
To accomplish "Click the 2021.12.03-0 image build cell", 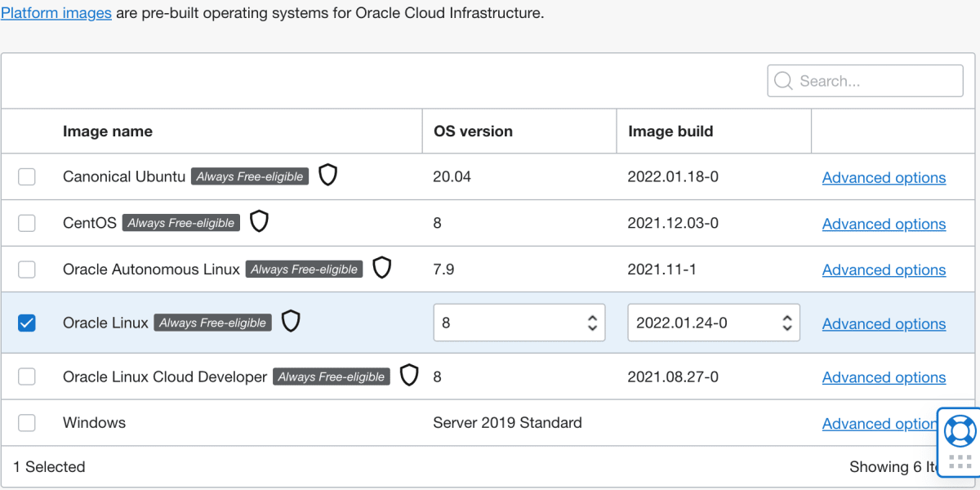I will (x=673, y=223).
